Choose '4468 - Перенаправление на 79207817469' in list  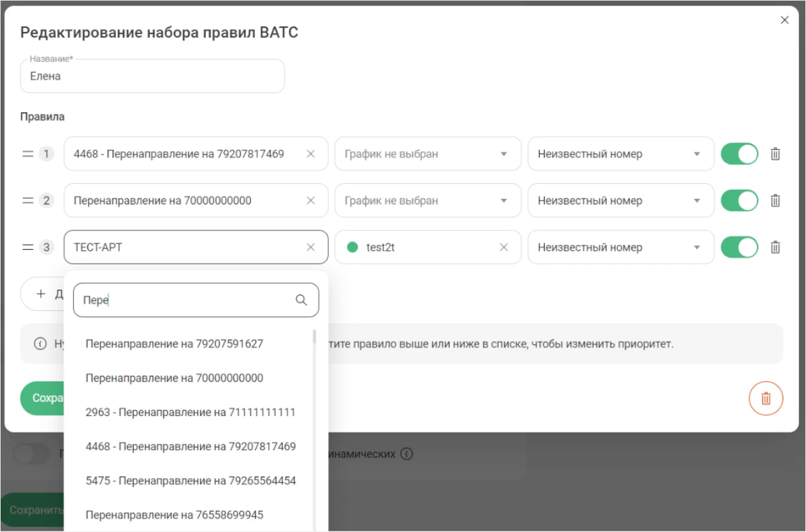188,446
